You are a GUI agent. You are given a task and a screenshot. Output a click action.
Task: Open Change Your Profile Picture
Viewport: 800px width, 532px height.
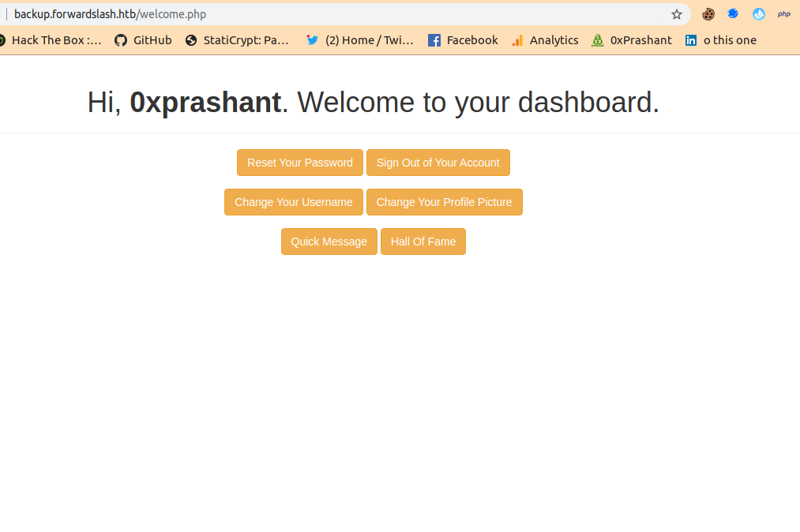(444, 202)
